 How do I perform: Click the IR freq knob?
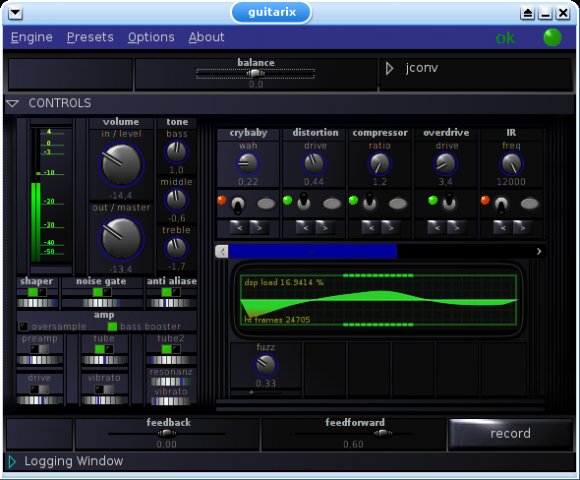[511, 163]
